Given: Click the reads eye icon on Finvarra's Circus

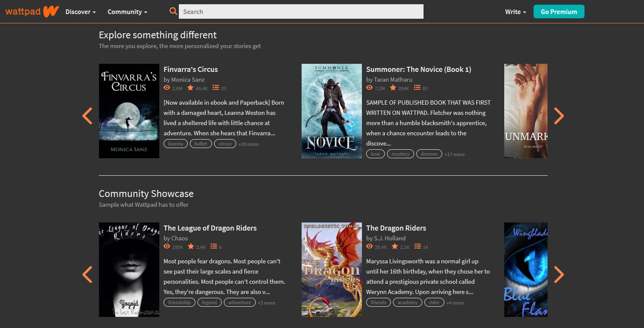Looking at the screenshot, I should 167,88.
